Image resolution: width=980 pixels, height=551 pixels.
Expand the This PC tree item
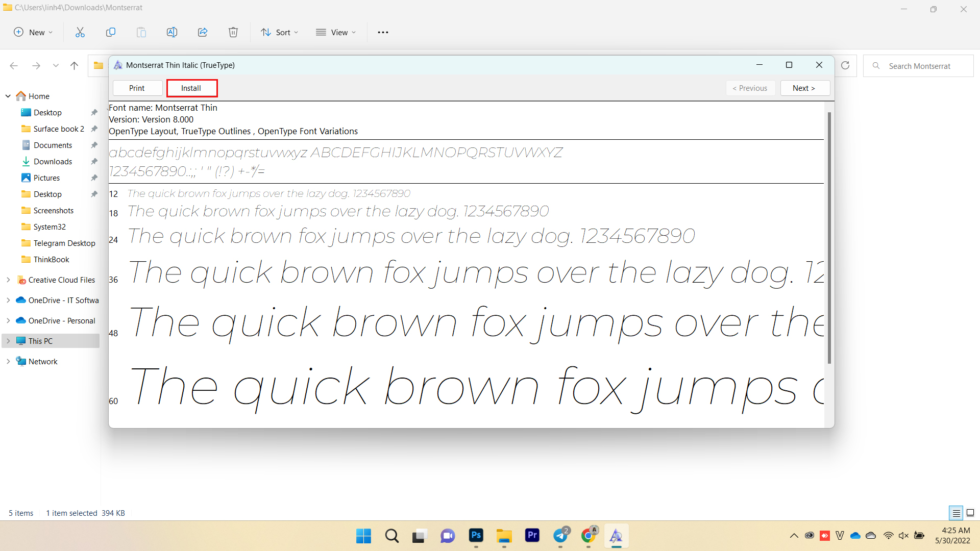tap(8, 340)
